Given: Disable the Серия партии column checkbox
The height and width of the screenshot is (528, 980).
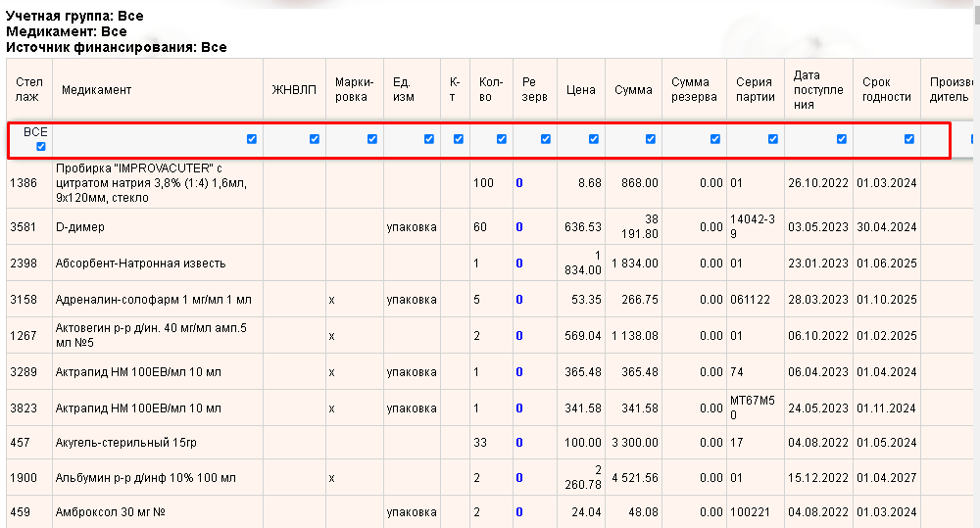Looking at the screenshot, I should point(773,139).
